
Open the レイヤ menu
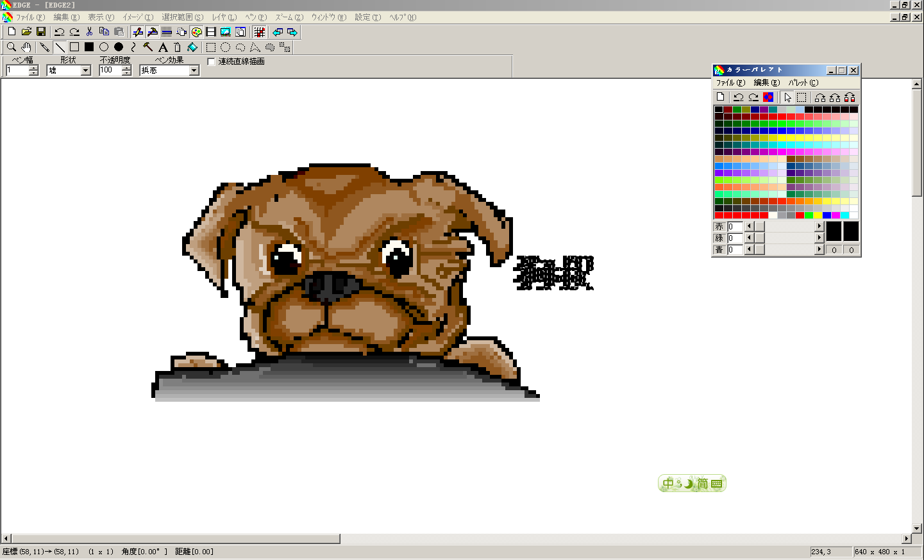pyautogui.click(x=224, y=17)
